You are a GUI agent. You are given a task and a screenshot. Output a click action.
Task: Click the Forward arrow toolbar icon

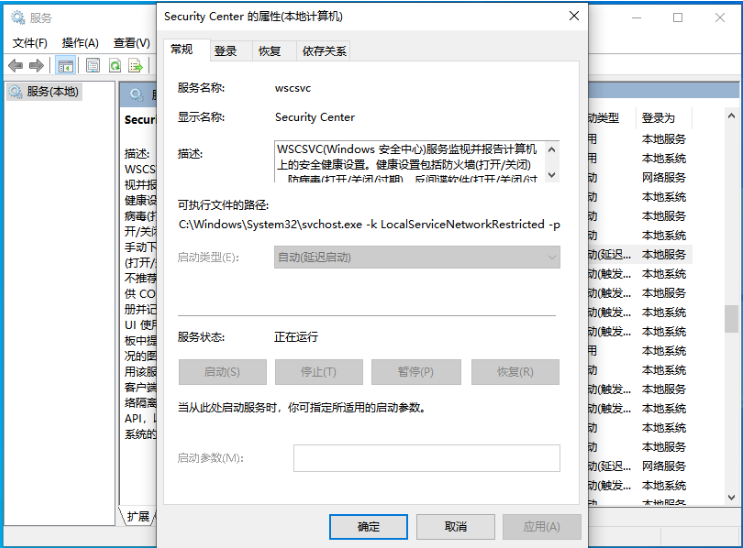(36, 66)
